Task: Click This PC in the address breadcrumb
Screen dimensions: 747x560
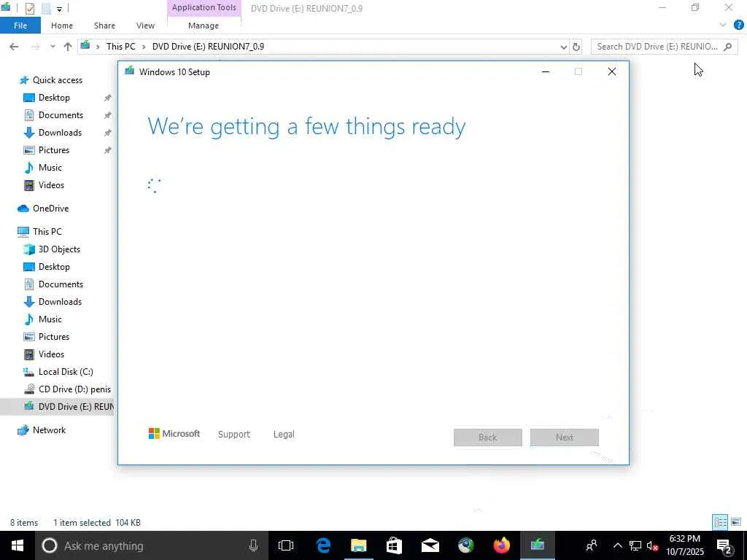Action: [x=120, y=47]
